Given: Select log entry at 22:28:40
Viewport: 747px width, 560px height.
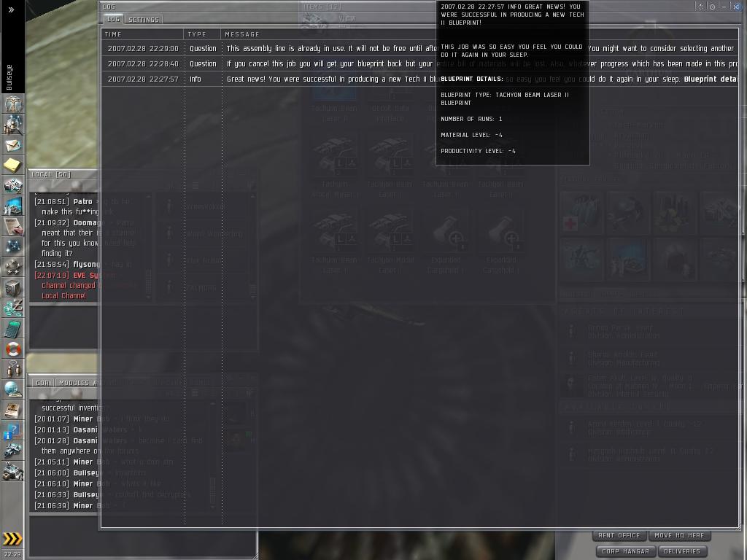Looking at the screenshot, I should [x=419, y=64].
